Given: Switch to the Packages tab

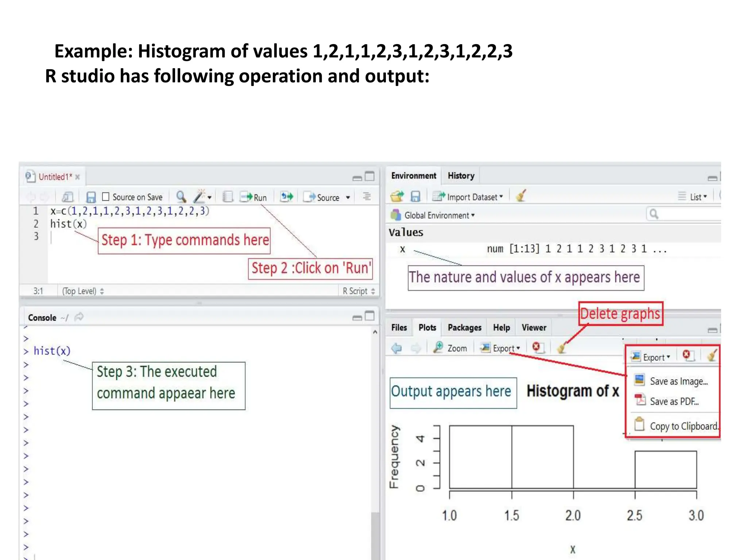Looking at the screenshot, I should pos(464,327).
